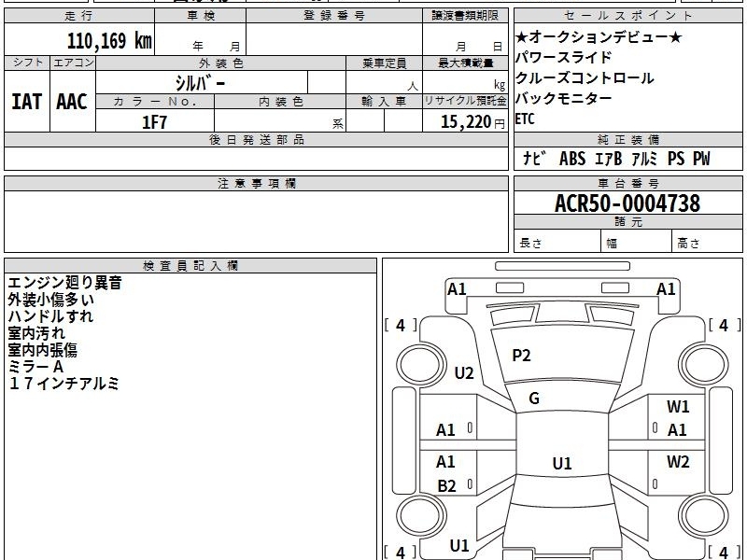Screen dimensions: 747x560
Task: Select the ナビ equipment entry
Action: pyautogui.click(x=533, y=159)
